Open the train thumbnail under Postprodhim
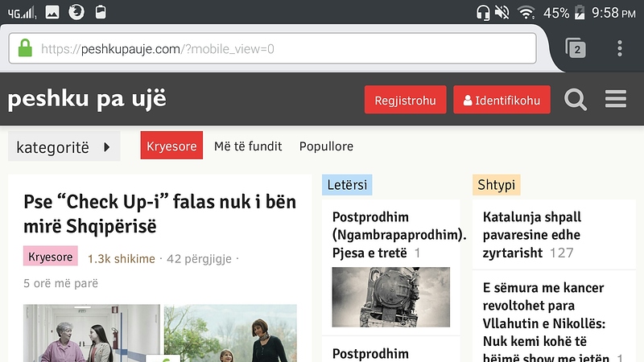This screenshot has height=362, width=644. pyautogui.click(x=390, y=297)
